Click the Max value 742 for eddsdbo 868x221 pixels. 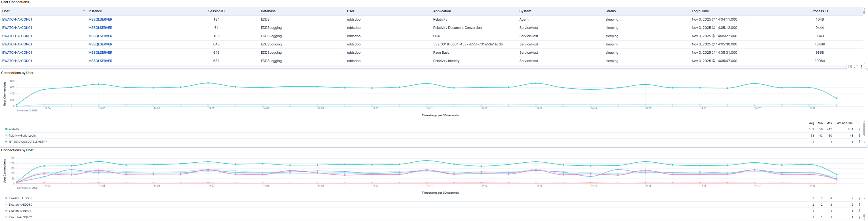pos(829,129)
